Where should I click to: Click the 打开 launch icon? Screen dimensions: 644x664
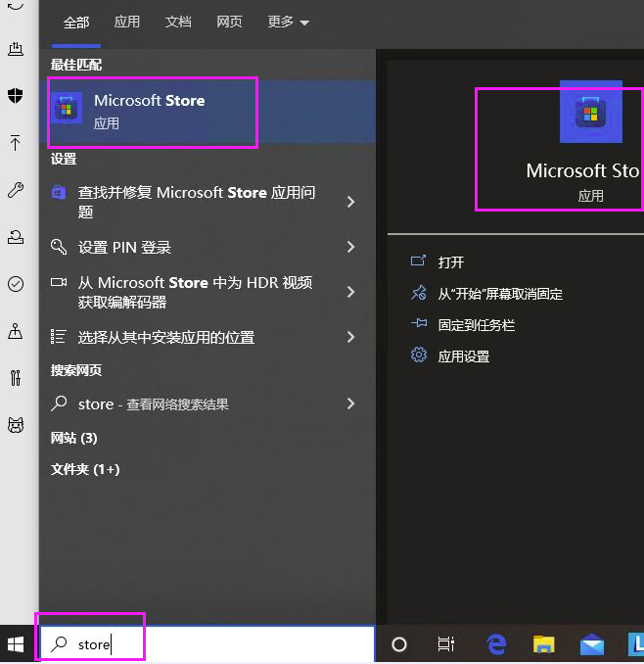[x=418, y=261]
